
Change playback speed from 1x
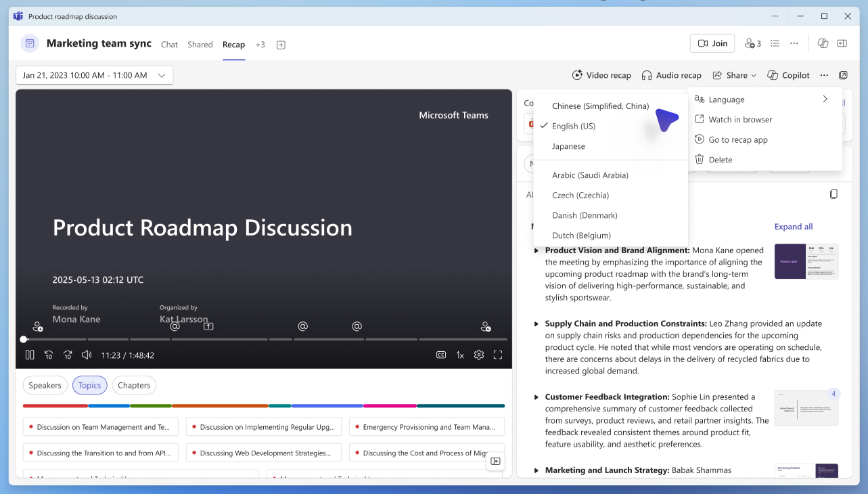tap(460, 355)
